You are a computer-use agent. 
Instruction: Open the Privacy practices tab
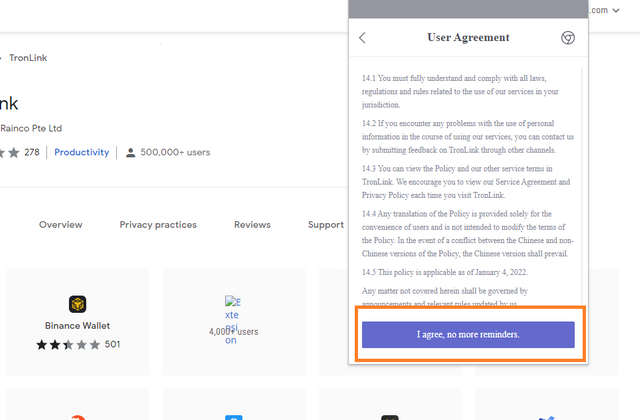158,225
